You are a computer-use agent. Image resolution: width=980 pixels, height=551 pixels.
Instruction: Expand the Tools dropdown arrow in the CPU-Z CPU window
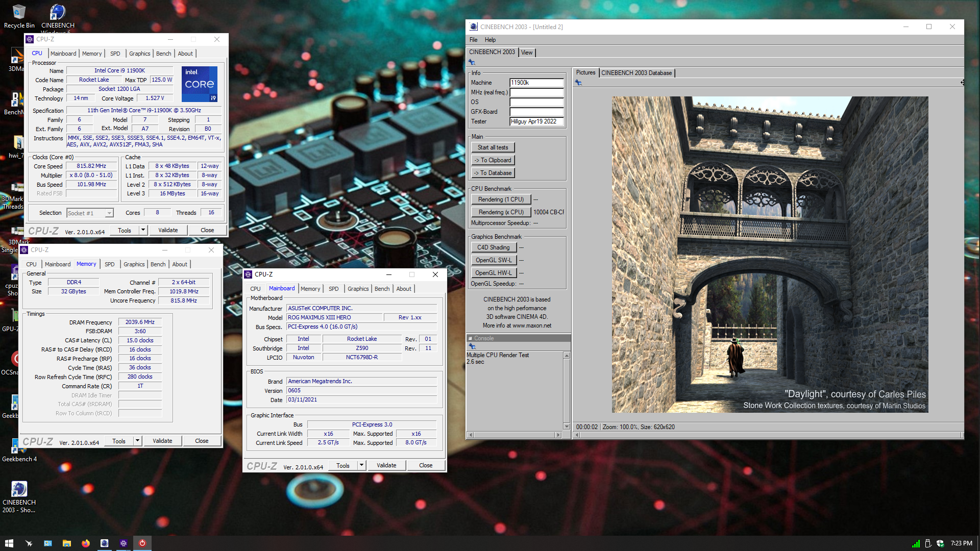click(143, 230)
